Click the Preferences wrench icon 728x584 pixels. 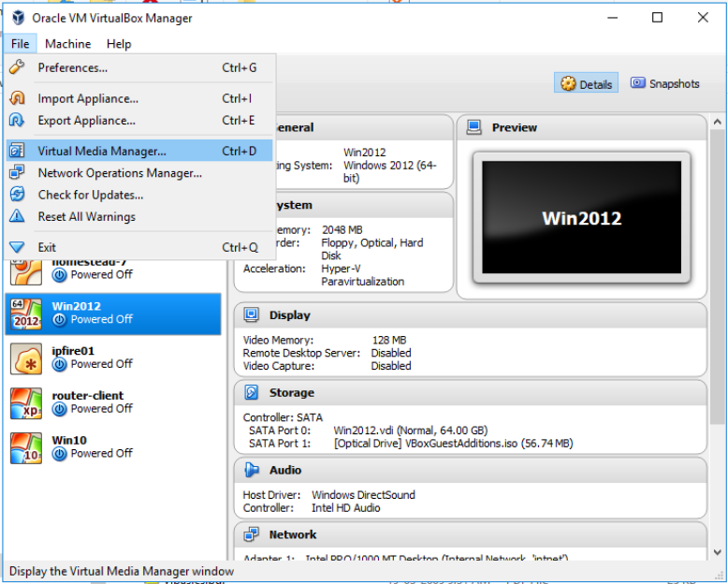click(x=17, y=67)
